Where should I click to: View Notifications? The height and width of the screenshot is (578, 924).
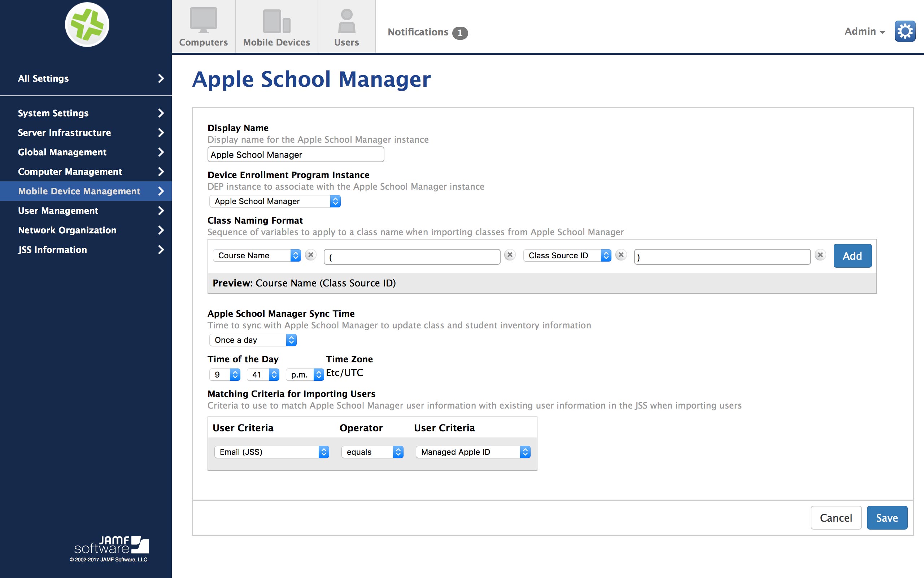[x=418, y=32]
